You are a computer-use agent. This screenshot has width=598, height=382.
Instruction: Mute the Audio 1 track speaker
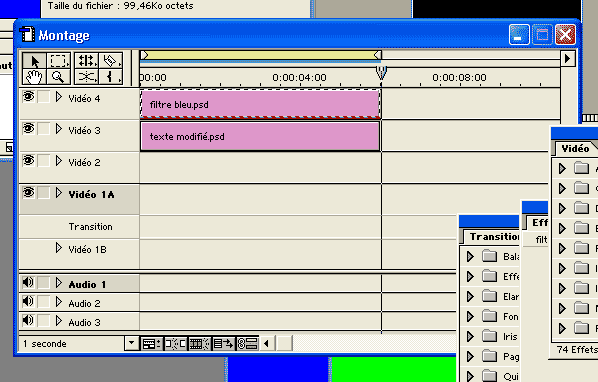pyautogui.click(x=28, y=283)
